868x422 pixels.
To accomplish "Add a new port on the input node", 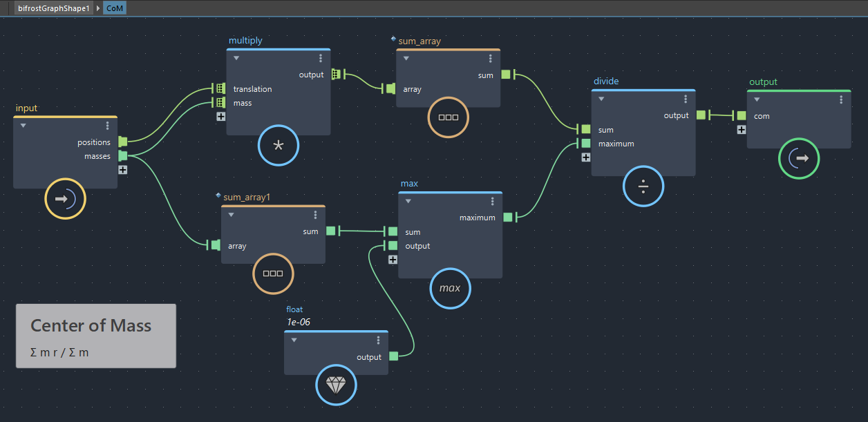I will tap(122, 170).
